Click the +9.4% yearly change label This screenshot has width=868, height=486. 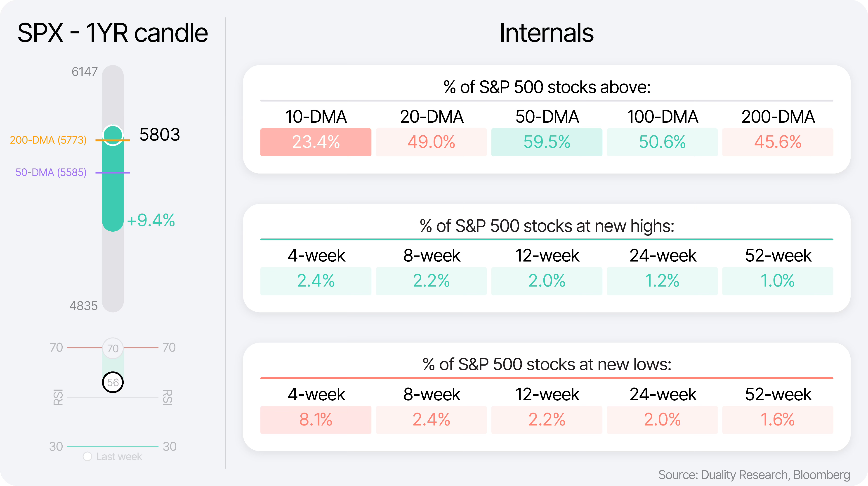tap(151, 220)
